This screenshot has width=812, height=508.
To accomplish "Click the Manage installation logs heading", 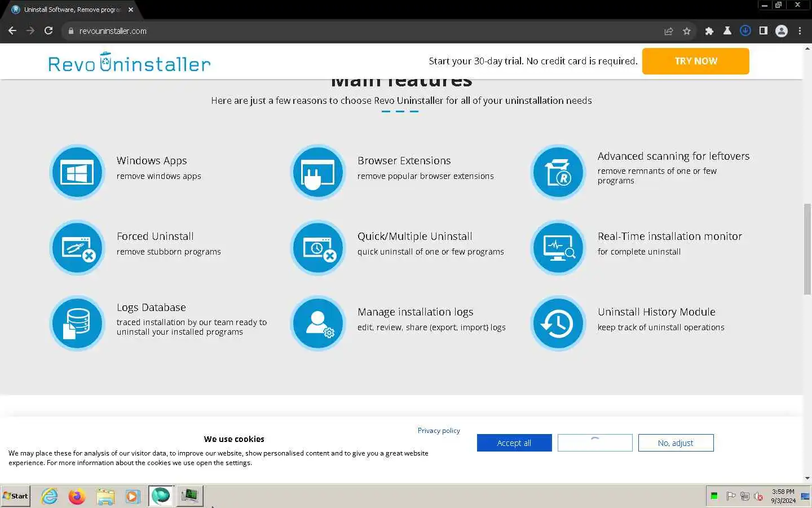I will (x=416, y=312).
